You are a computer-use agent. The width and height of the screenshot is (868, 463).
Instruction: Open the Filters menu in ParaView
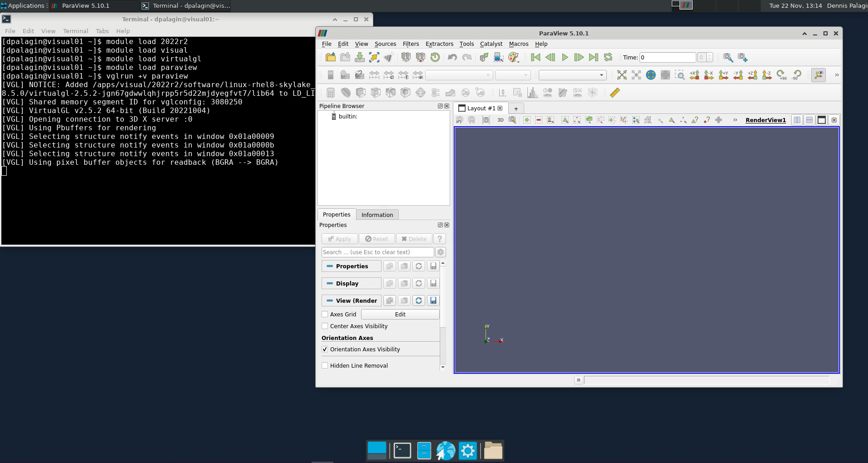(411, 44)
